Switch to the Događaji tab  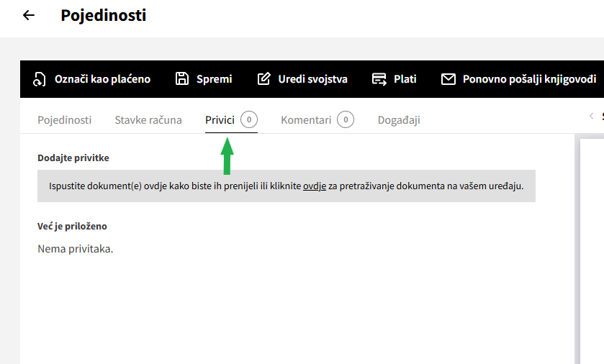[x=399, y=120]
